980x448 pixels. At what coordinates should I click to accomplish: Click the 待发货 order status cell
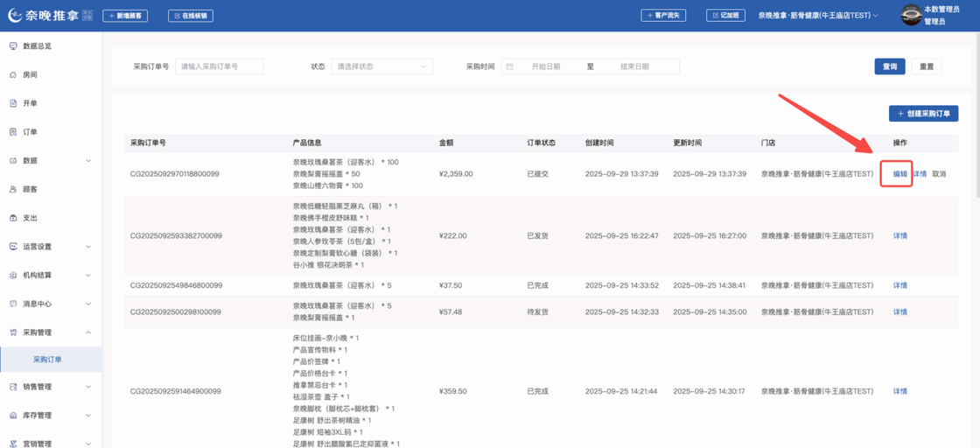coord(537,311)
